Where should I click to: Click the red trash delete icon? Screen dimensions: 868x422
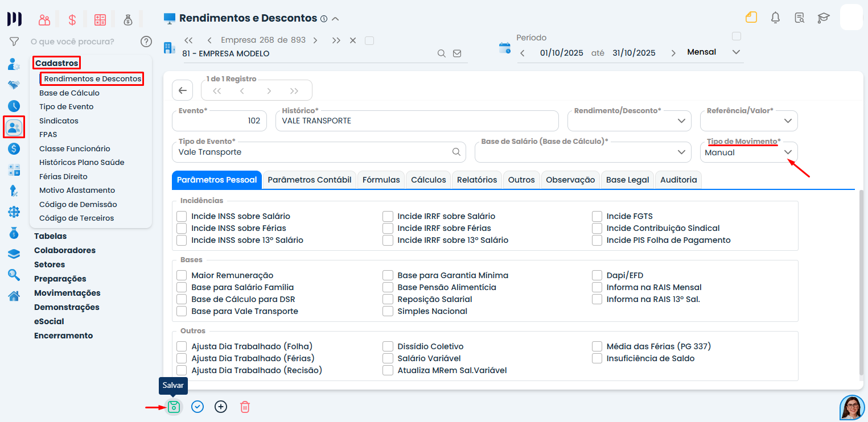pos(245,407)
